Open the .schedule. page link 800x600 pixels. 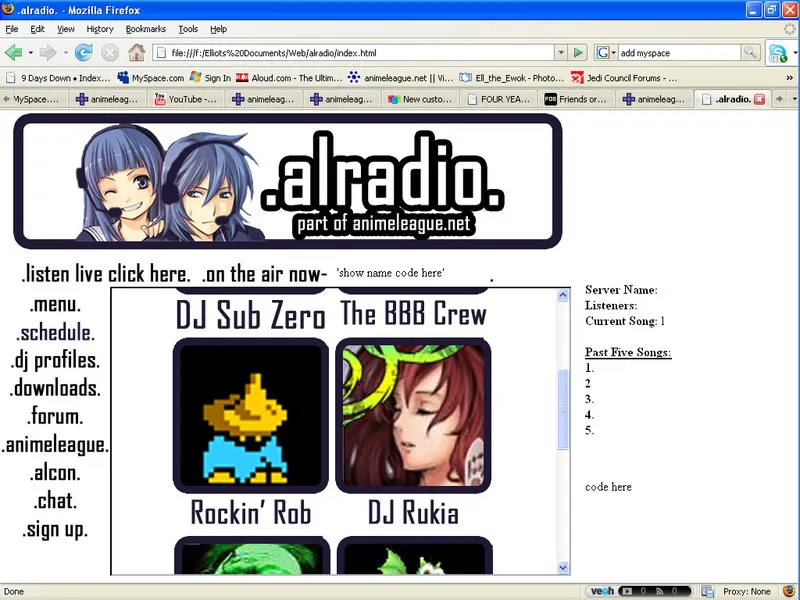click(55, 333)
